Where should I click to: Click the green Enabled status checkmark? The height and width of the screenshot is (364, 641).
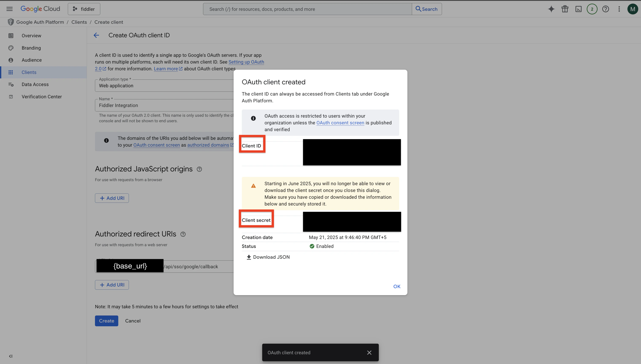tap(312, 246)
